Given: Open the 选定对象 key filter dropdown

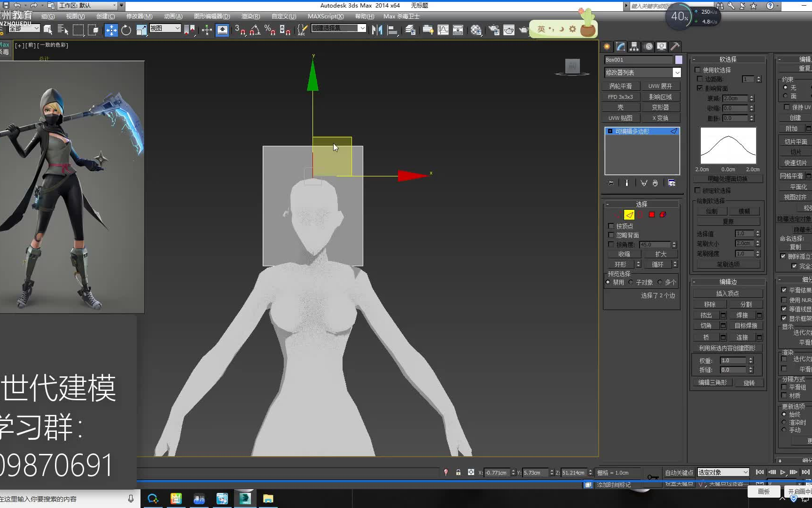Looking at the screenshot, I should (x=723, y=472).
